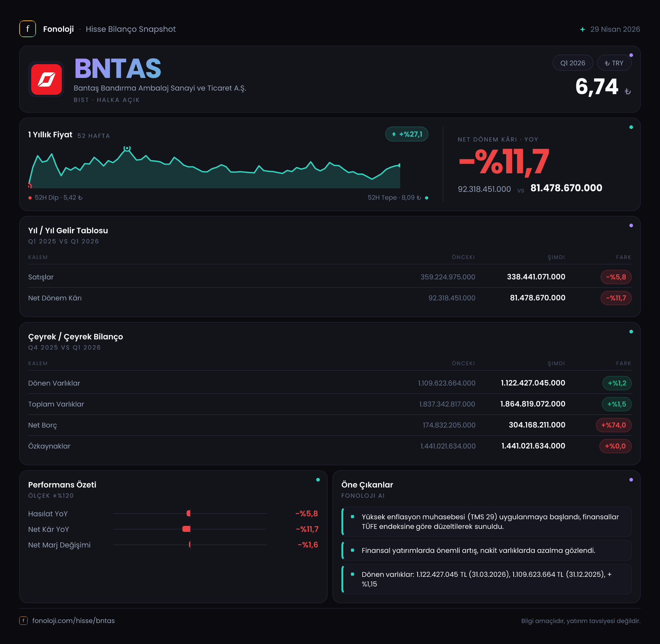Click the sparkle icon beside the date
The height and width of the screenshot is (644, 660).
pos(583,29)
